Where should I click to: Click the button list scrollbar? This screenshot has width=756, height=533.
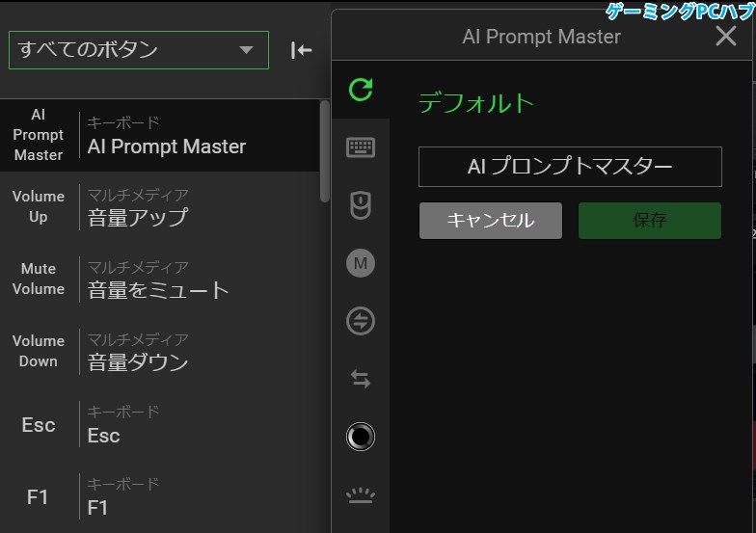coord(325,149)
